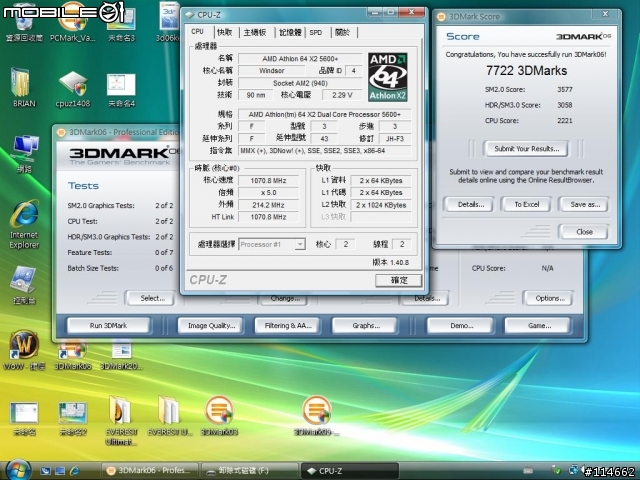Open the EVEREST U... folder icon

(169, 416)
